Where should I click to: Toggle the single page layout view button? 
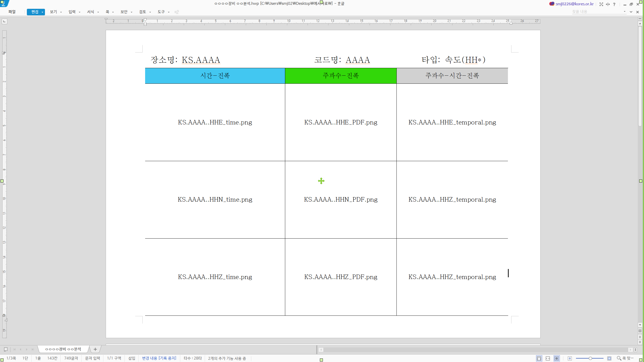(x=539, y=358)
